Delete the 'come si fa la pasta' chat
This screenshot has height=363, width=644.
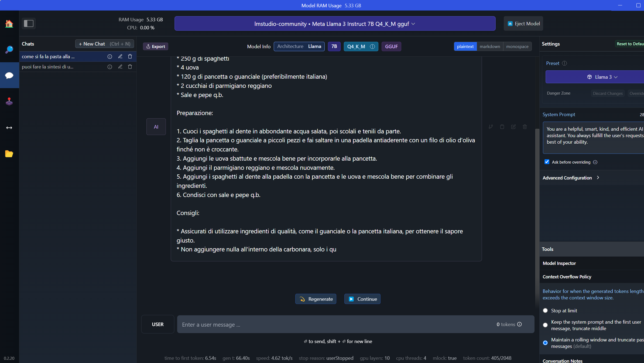(x=130, y=56)
